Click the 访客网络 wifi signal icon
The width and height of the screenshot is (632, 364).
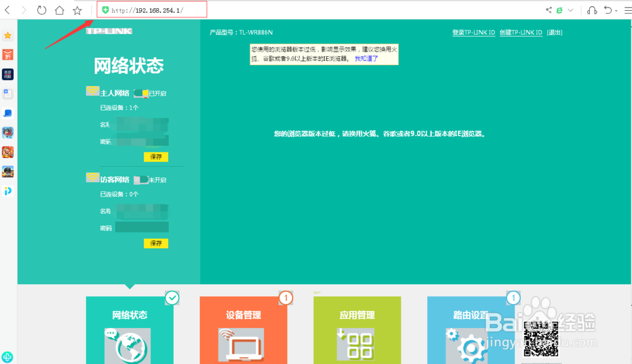pos(92,178)
